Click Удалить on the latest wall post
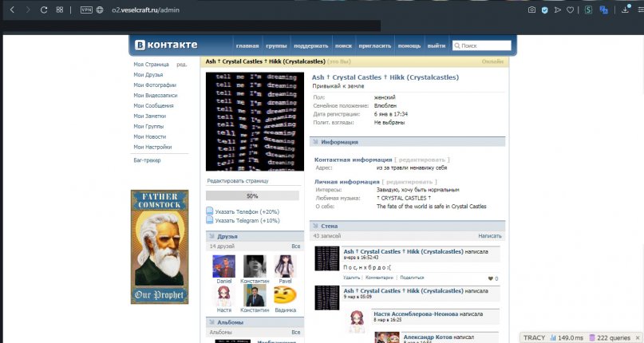The image size is (644, 343). pos(352,278)
